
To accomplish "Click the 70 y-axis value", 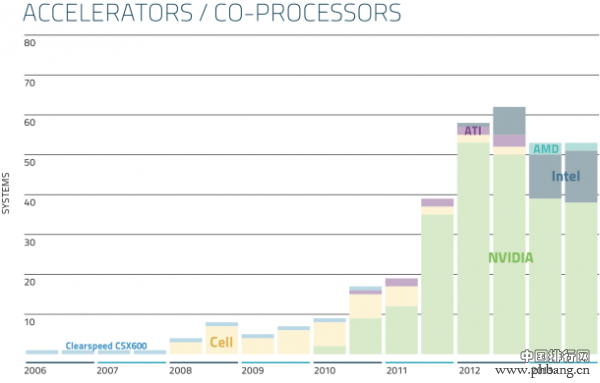I will click(30, 83).
